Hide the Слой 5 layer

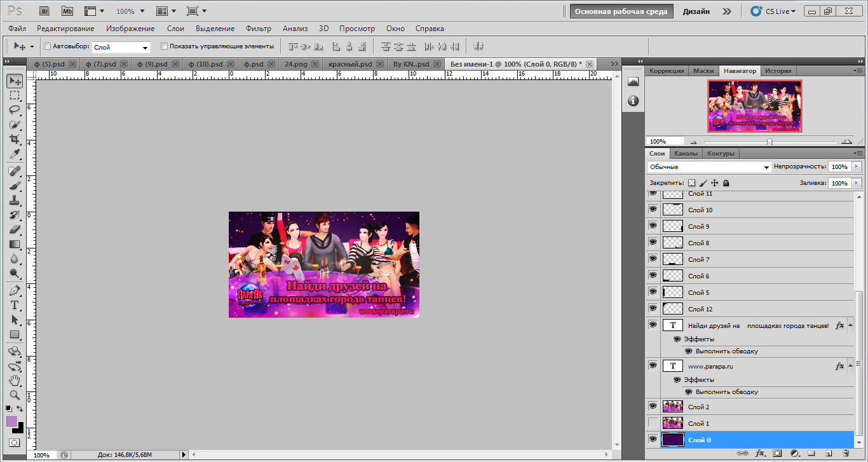(653, 292)
